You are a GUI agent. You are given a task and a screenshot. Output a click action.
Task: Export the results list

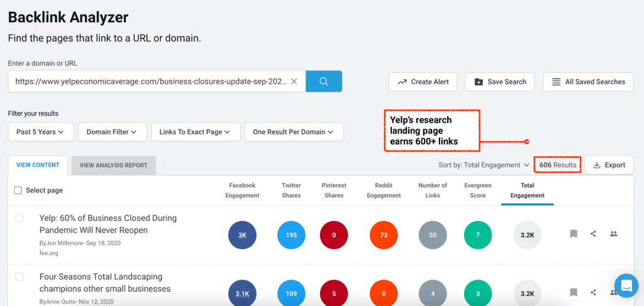pyautogui.click(x=609, y=165)
